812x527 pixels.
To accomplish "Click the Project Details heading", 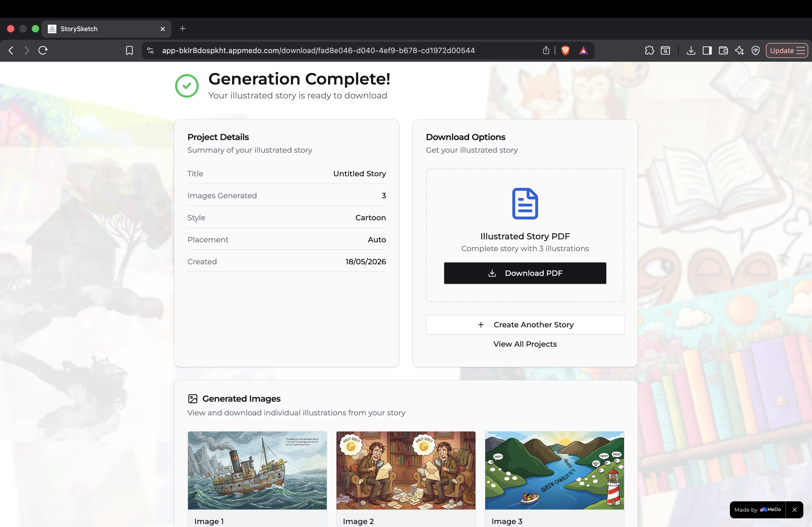I will point(218,137).
